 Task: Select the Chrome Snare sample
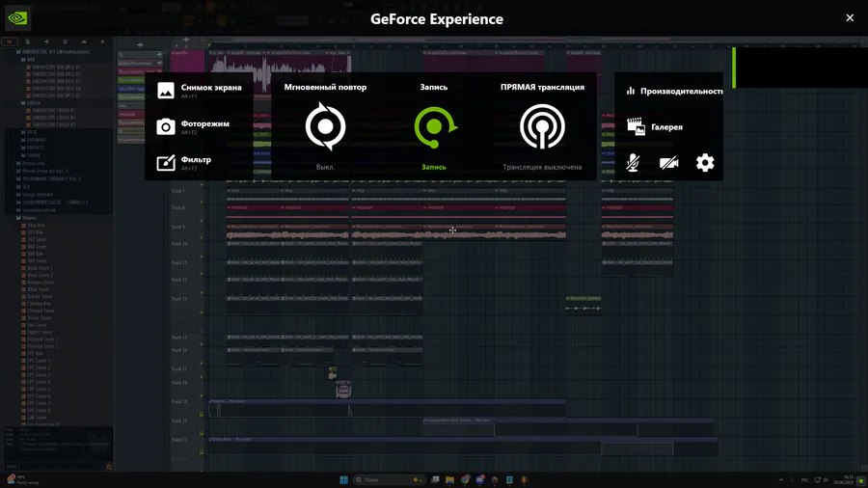pos(37,311)
